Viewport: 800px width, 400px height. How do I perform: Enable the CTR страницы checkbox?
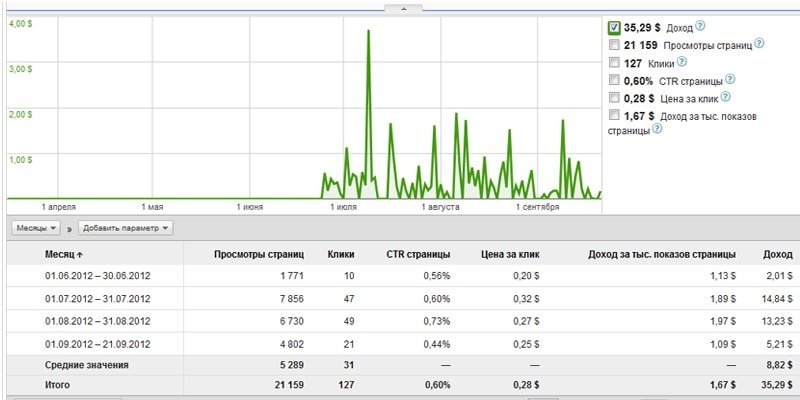click(x=614, y=80)
